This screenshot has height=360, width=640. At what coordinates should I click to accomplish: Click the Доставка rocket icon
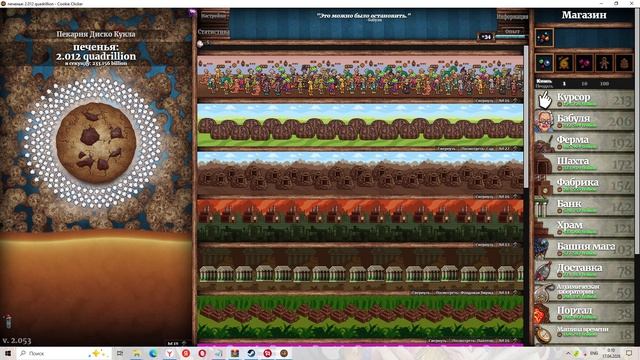pos(544,270)
